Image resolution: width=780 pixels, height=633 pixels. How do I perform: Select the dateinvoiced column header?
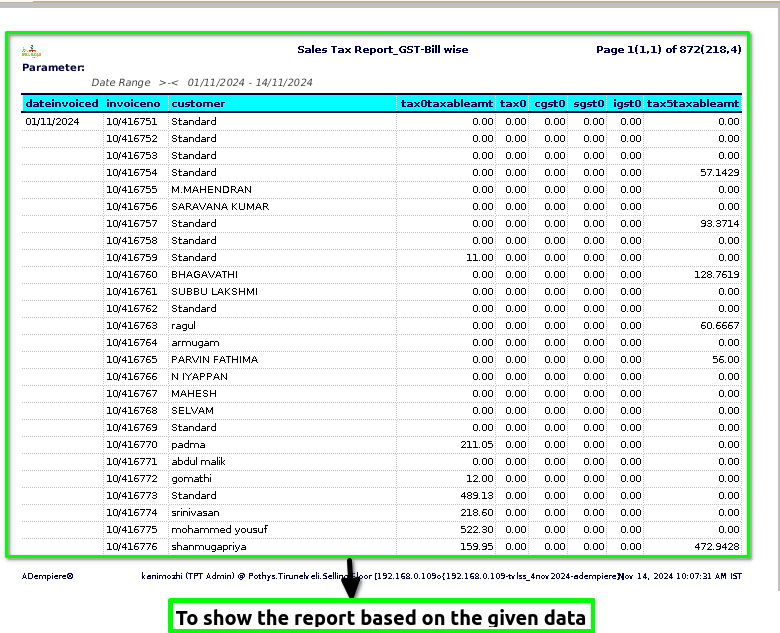(x=62, y=104)
